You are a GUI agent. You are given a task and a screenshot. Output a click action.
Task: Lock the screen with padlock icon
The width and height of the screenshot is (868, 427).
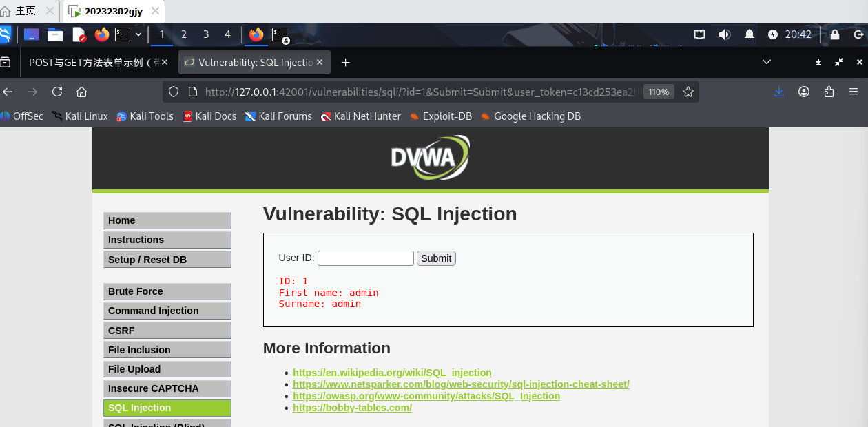pos(835,34)
